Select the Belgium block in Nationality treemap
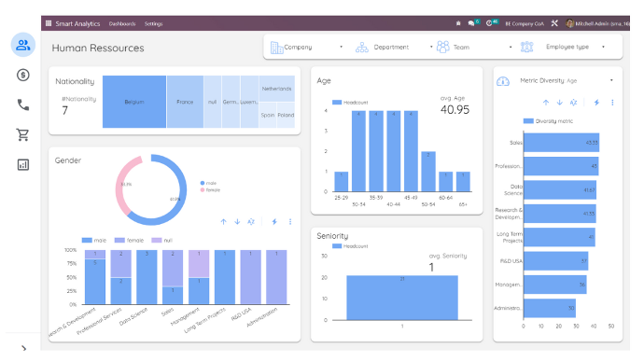 point(134,102)
